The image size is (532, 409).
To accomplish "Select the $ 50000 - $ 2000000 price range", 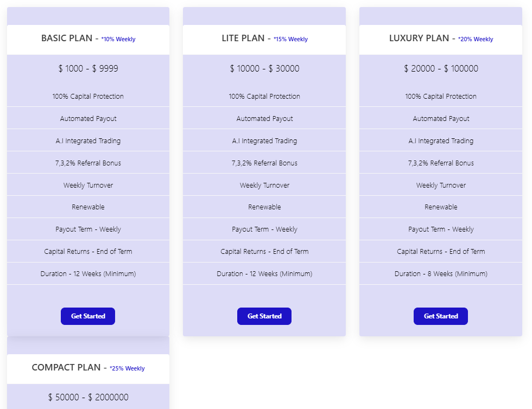I will click(x=88, y=398).
